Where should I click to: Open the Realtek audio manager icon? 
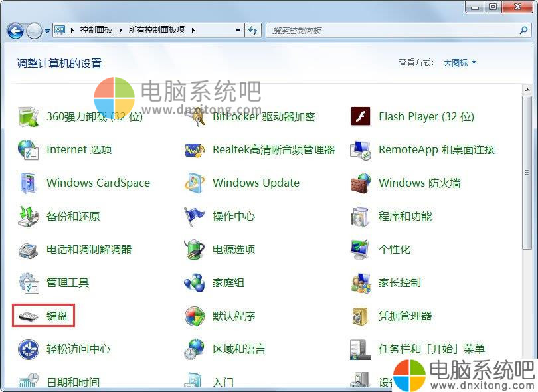(195, 150)
